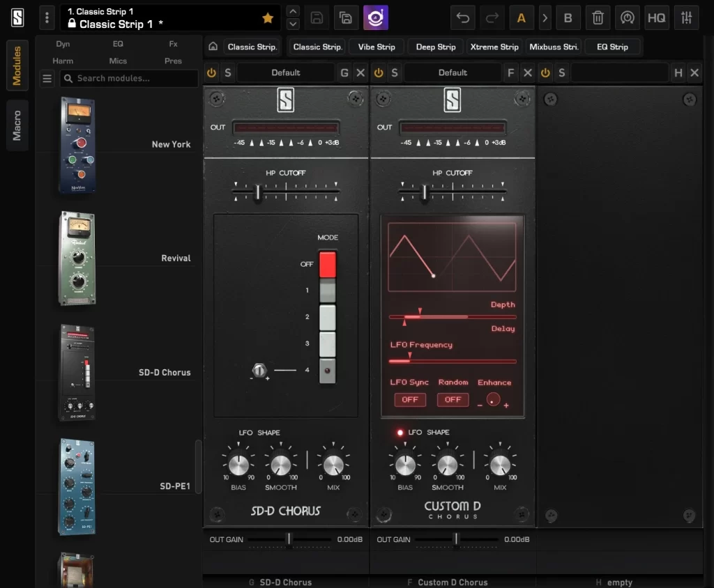714x588 pixels.
Task: Open the mixer settings sliders icon
Action: tap(687, 18)
